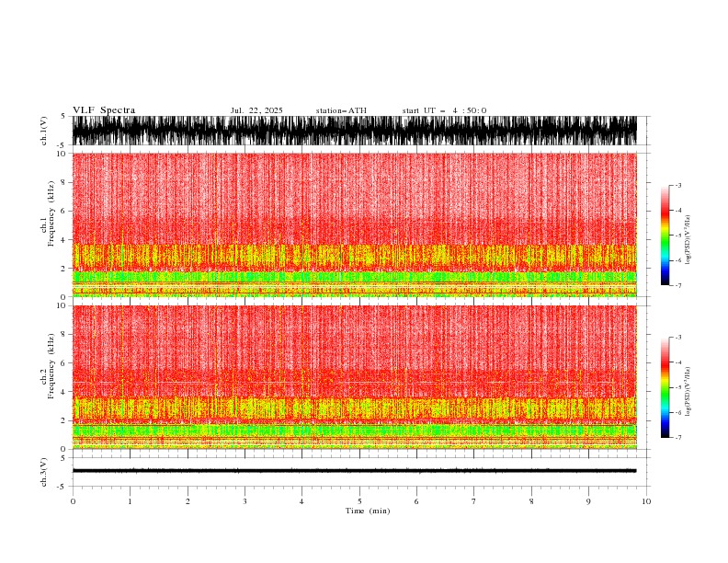
Task: Click time axis tick label "6"
Action: 416,501
